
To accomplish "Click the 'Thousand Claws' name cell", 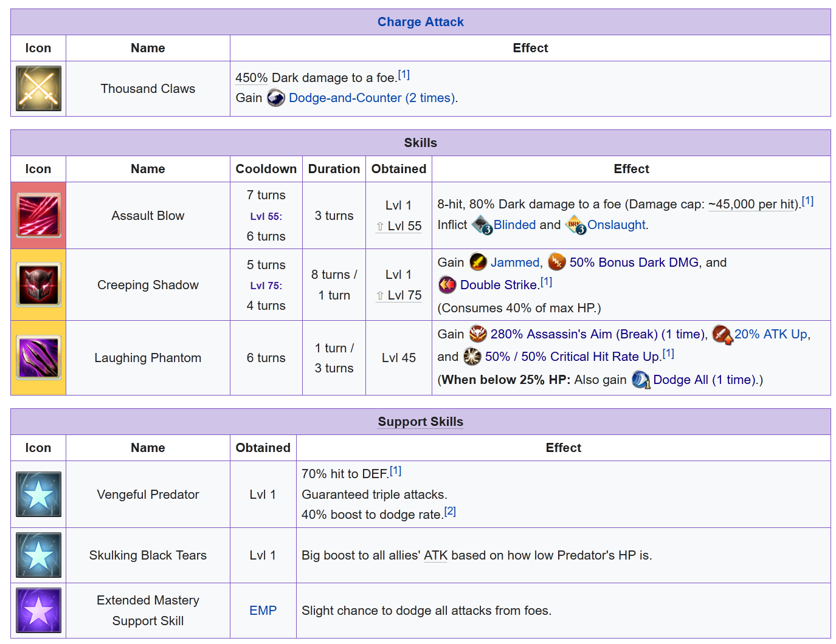I will point(148,89).
